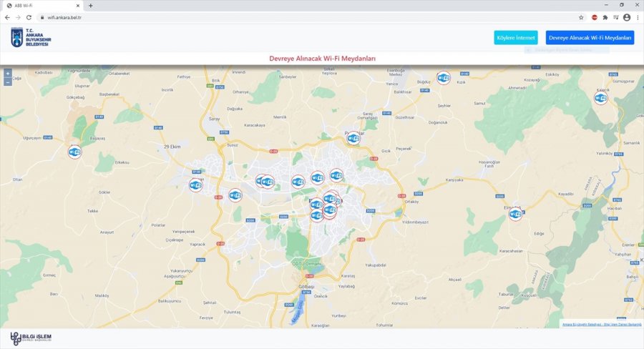Click the ODTÜ Ormanı label on the map
The image size is (644, 349).
(306, 264)
